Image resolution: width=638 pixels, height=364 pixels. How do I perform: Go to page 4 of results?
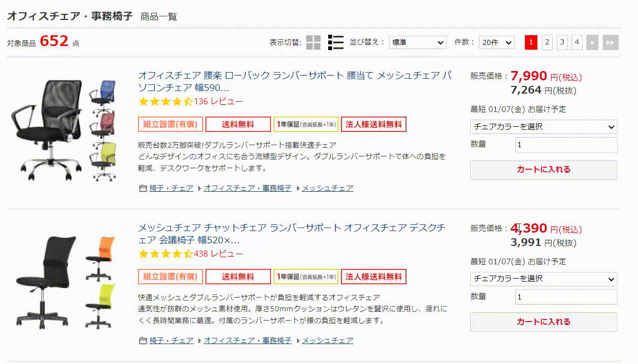tap(577, 42)
